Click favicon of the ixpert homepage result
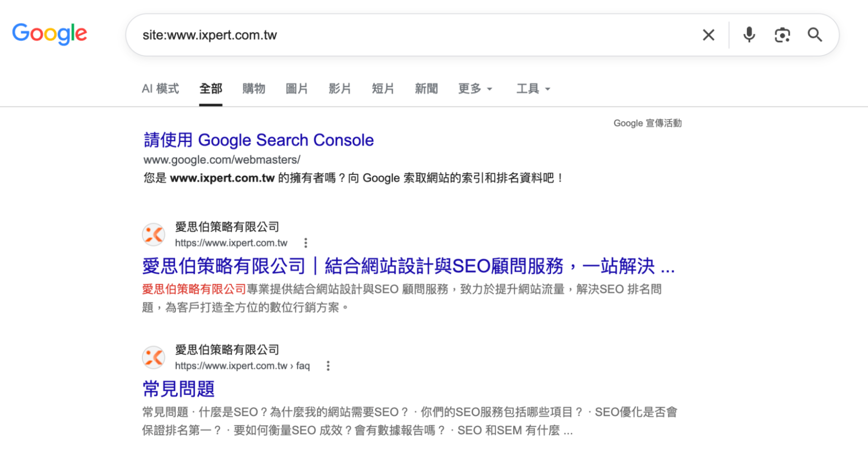 tap(154, 234)
